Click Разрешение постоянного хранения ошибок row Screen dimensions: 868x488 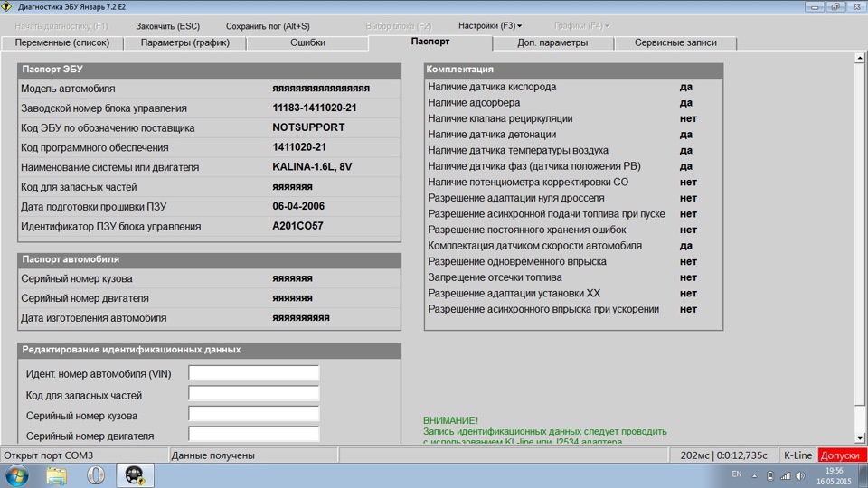tap(573, 230)
